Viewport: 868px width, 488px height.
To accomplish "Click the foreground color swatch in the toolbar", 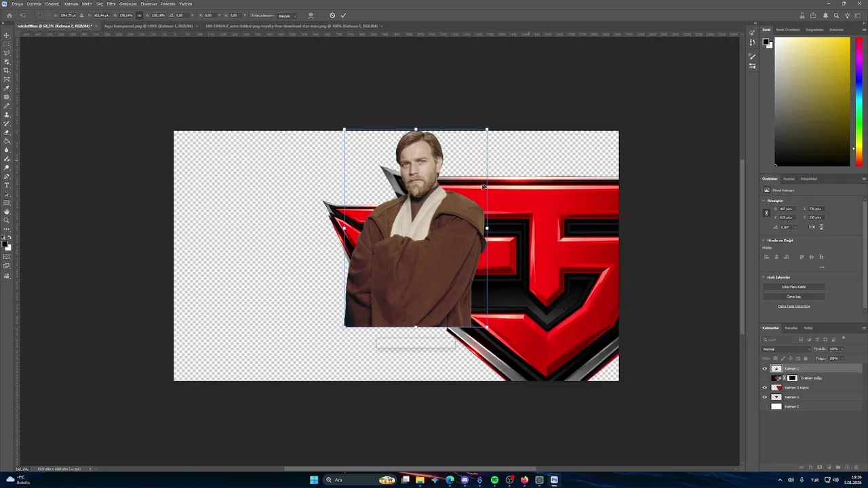I will [x=5, y=243].
